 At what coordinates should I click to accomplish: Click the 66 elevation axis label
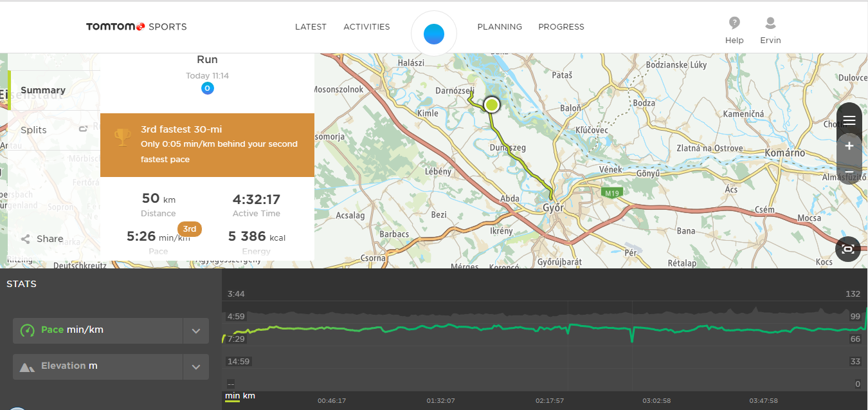(855, 339)
